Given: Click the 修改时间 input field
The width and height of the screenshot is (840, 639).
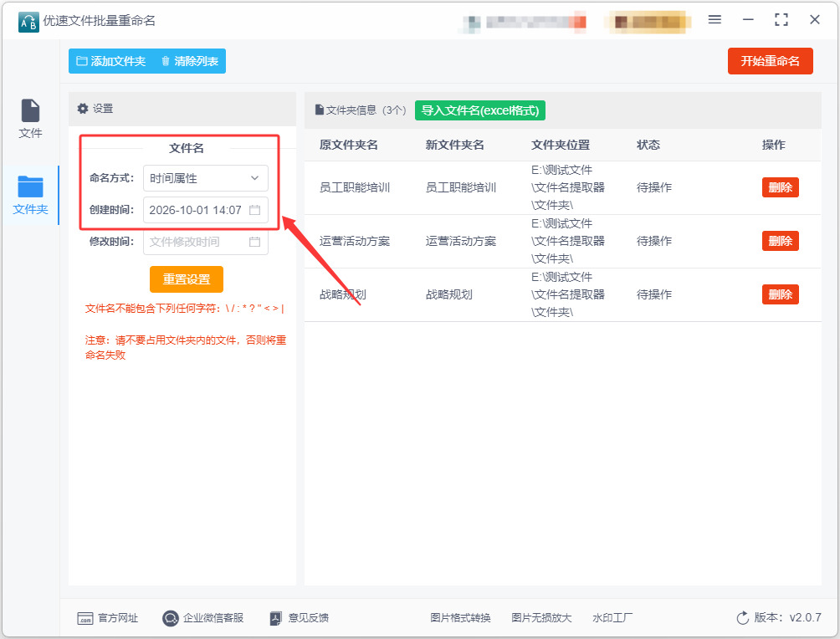Looking at the screenshot, I should coord(205,242).
